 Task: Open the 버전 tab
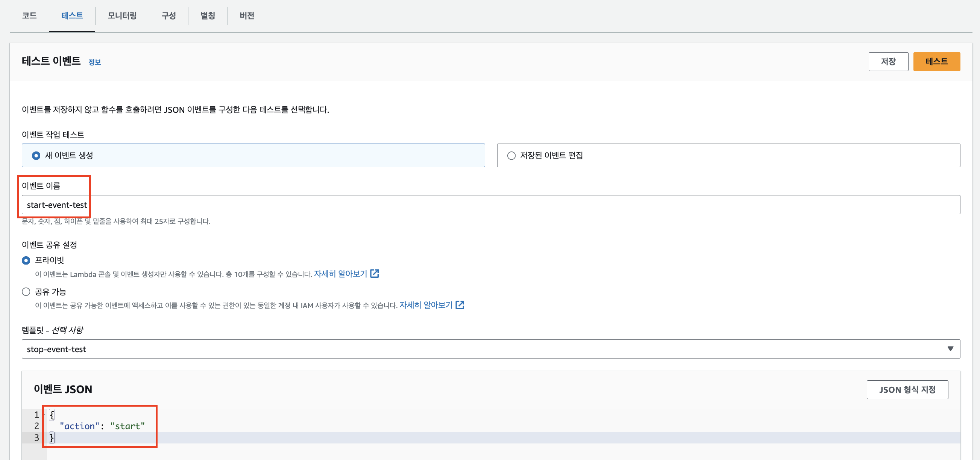[x=247, y=15]
